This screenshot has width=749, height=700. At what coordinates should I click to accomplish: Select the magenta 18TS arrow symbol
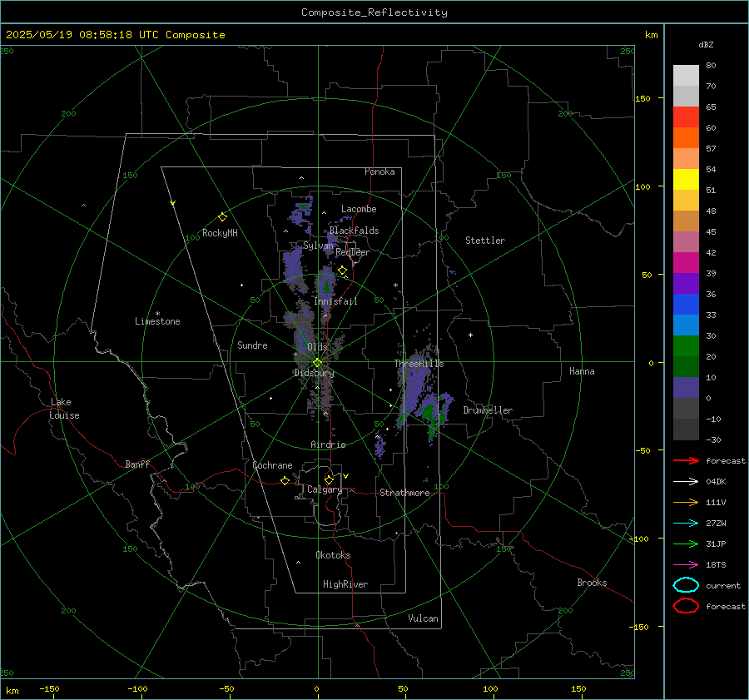[686, 565]
